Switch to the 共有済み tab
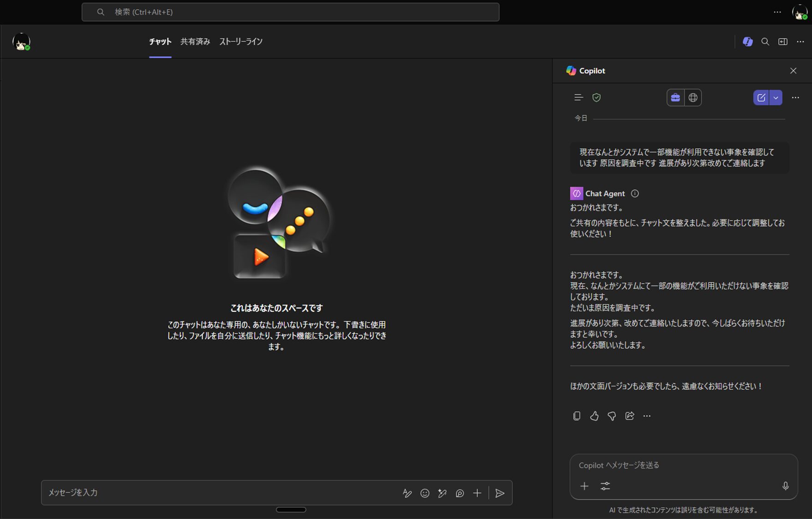The width and height of the screenshot is (812, 519). click(x=195, y=42)
